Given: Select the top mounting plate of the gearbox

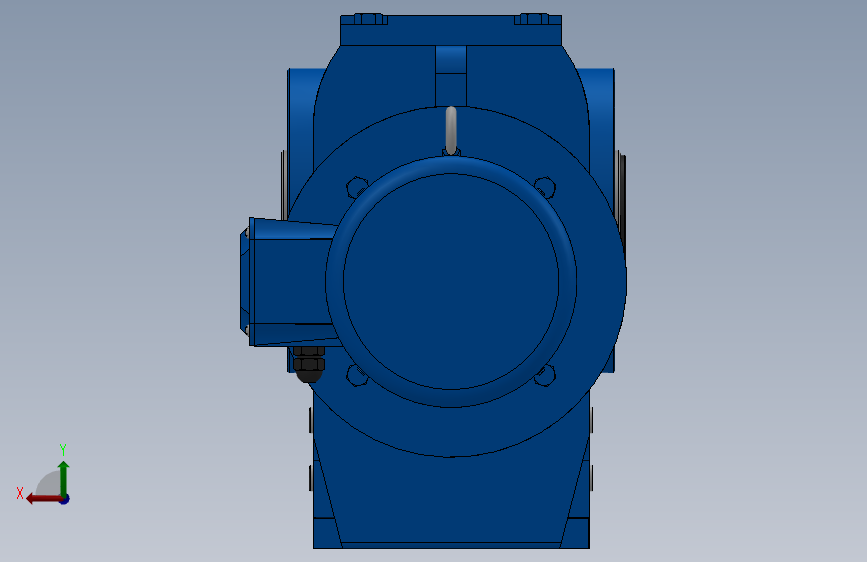Looking at the screenshot, I should (451, 34).
